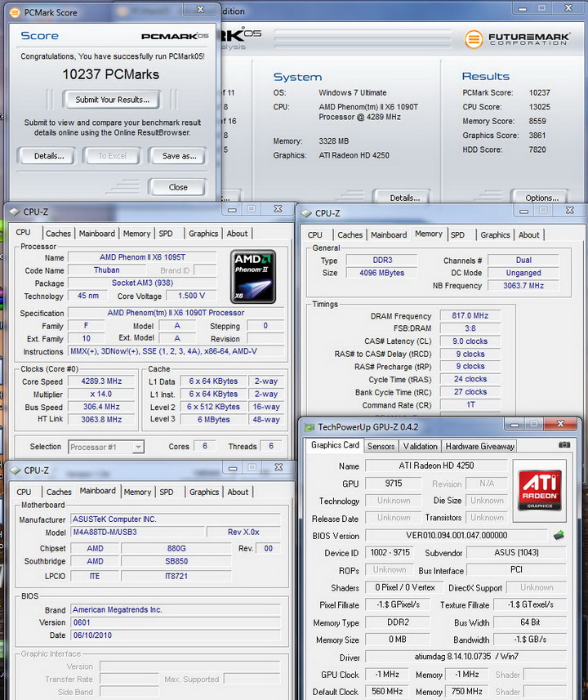Switch to Mainboard tab in top-left CPU-Z
588x700 pixels.
click(97, 234)
